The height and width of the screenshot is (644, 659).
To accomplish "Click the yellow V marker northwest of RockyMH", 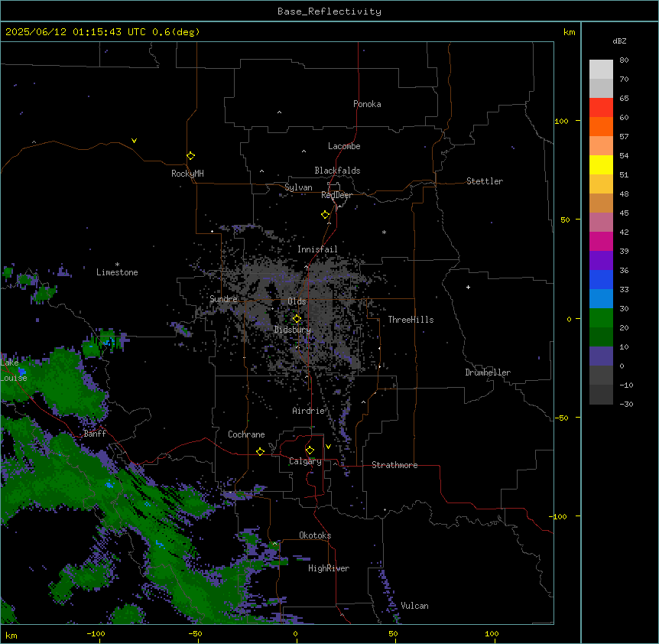I will coord(134,141).
